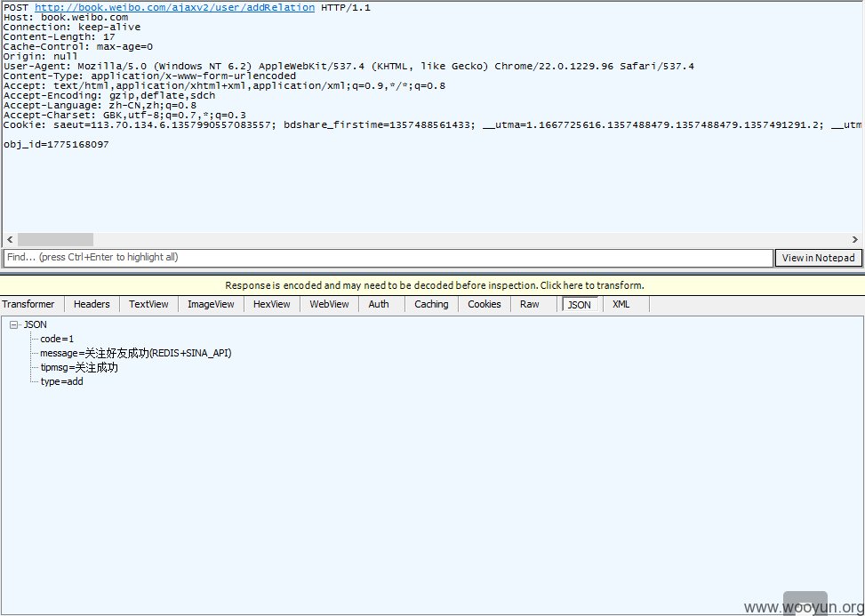
Task: Select the Raw tab
Action: pyautogui.click(x=530, y=304)
